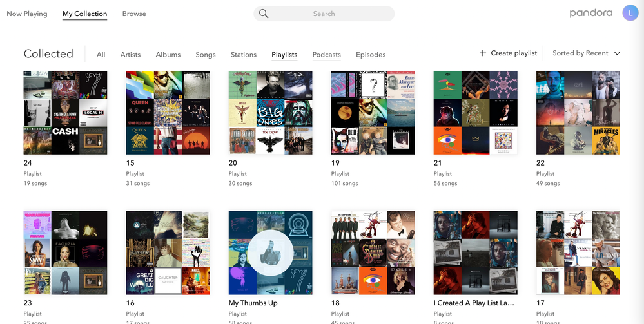Screen dimensions: 644x324
Task: Select the My Collection tab
Action: pyautogui.click(x=84, y=14)
